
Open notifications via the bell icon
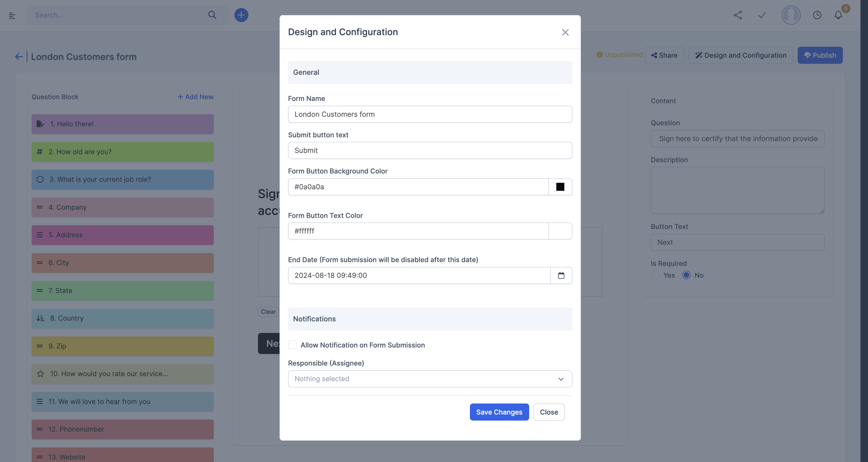[838, 15]
